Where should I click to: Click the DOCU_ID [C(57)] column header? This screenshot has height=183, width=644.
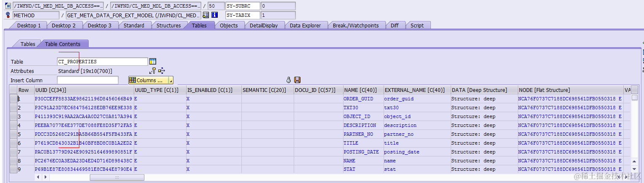[x=318, y=90]
